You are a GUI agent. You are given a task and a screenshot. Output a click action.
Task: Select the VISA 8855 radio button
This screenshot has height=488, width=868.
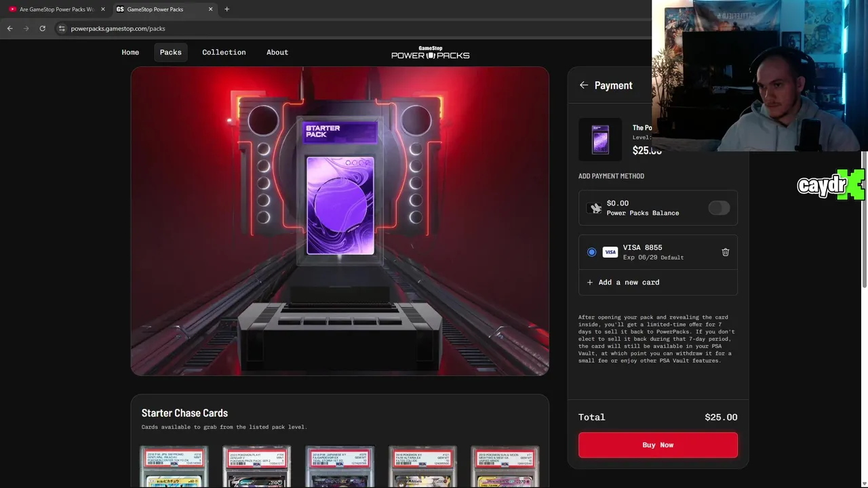pyautogui.click(x=591, y=252)
